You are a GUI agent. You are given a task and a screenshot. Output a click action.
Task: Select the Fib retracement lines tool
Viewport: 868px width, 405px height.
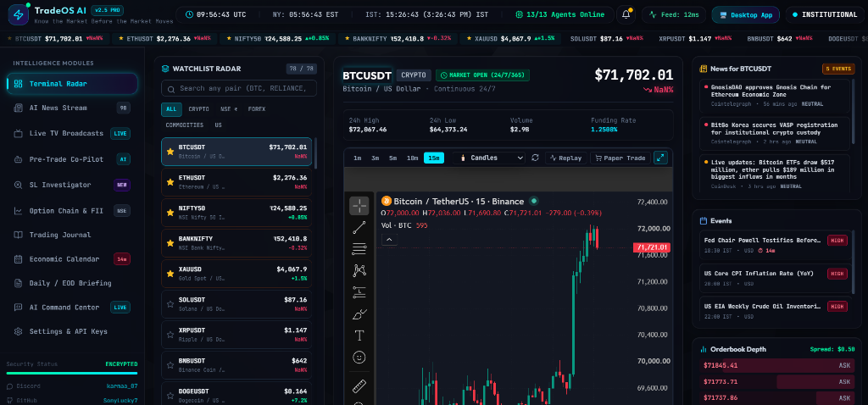click(359, 249)
